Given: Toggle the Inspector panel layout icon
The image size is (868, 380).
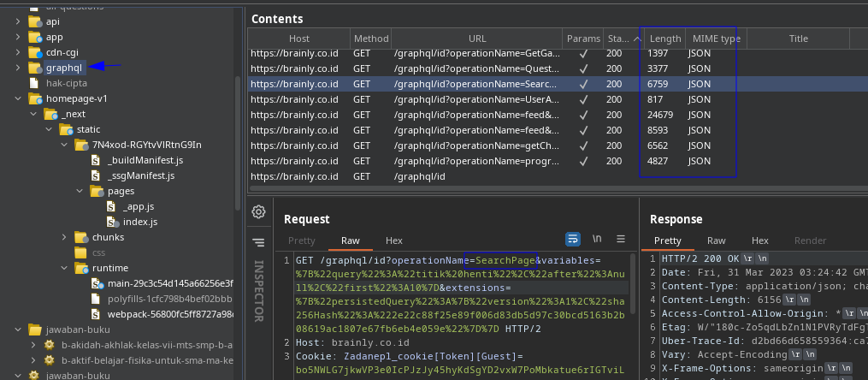Looking at the screenshot, I should [258, 242].
